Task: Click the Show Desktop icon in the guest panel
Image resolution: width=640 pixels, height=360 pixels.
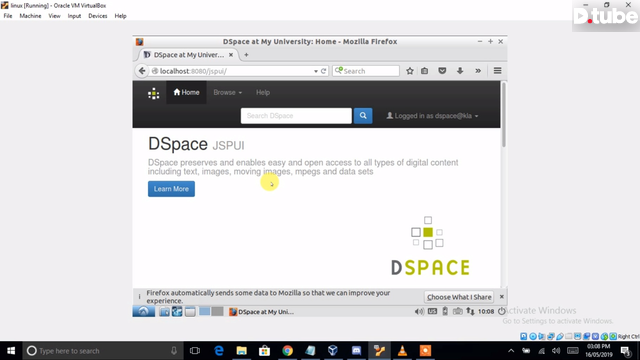Action: (x=190, y=312)
